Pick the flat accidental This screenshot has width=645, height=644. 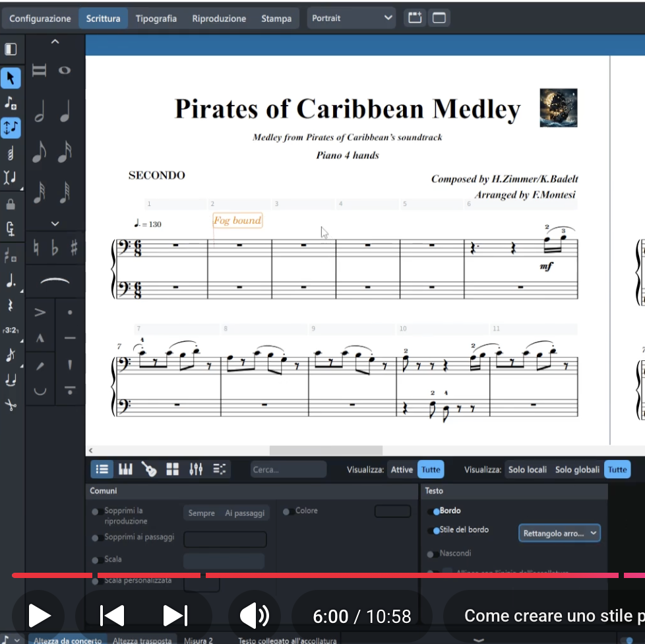[55, 248]
